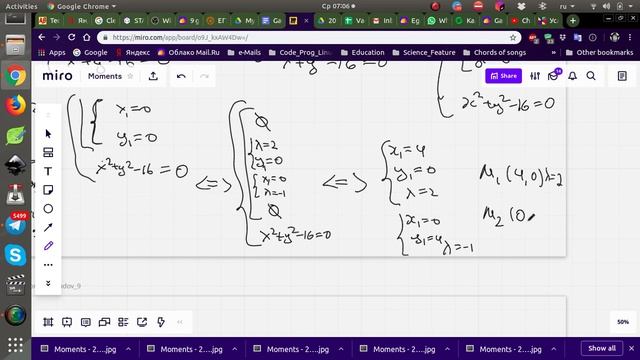This screenshot has width=640, height=360.
Task: Show applications grid in dock
Action: [15, 345]
